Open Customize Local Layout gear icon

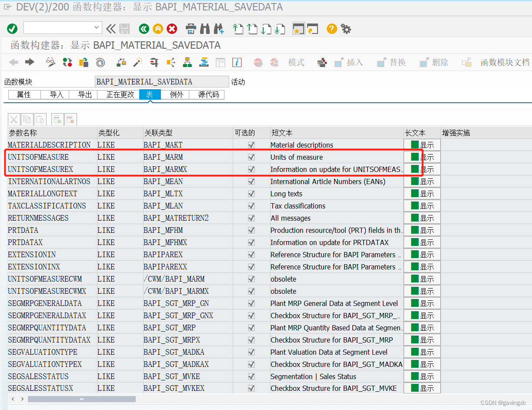[346, 29]
